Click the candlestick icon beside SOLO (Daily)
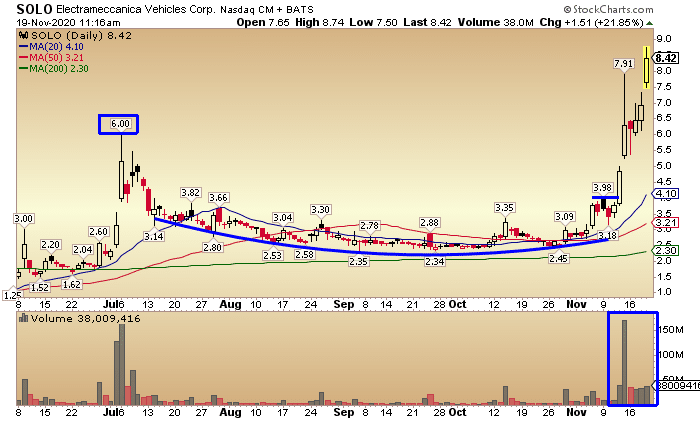The width and height of the screenshot is (700, 421). tap(24, 35)
